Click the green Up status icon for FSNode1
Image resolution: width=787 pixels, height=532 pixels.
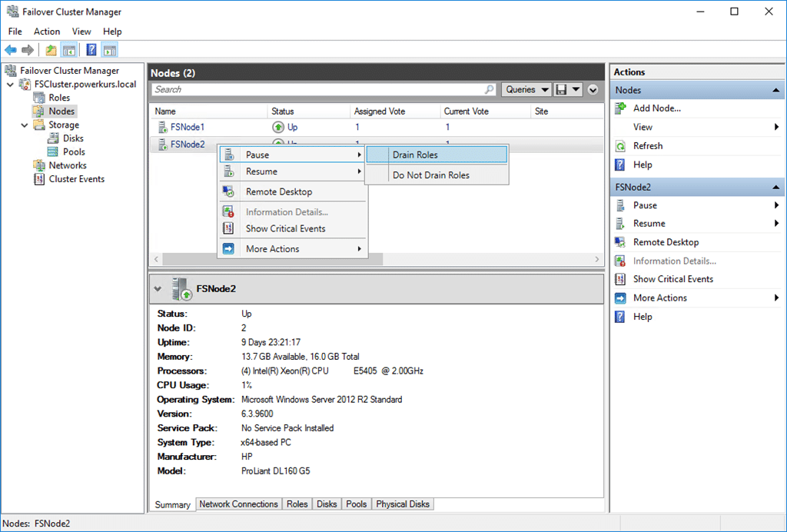tap(277, 127)
